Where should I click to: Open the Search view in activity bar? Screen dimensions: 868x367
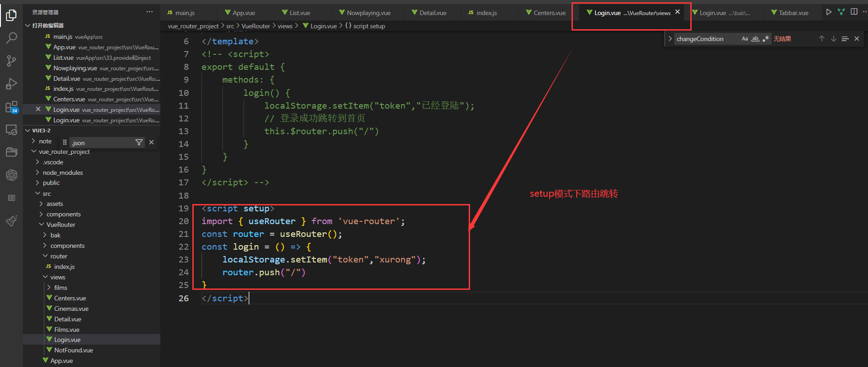pos(11,38)
